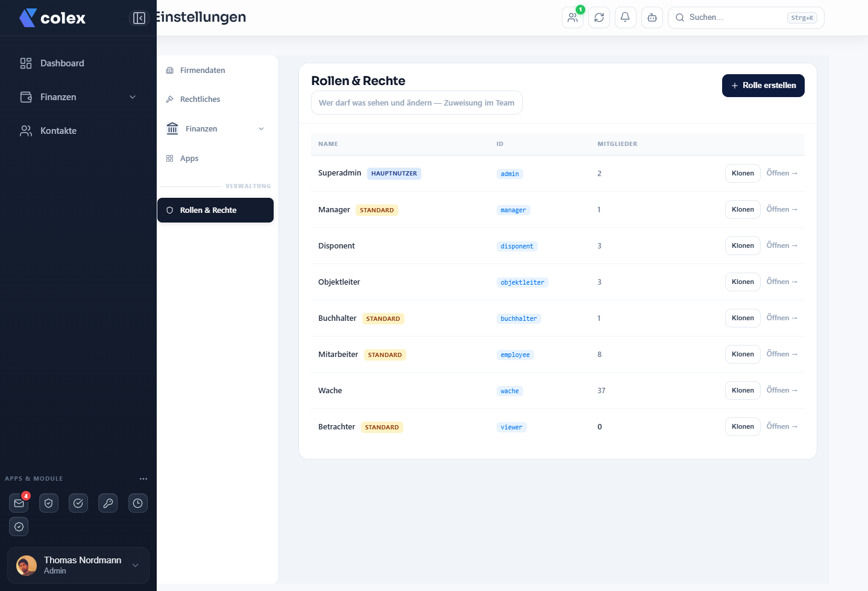The height and width of the screenshot is (591, 868).
Task: Click the Dashboard grid icon
Action: 26,63
